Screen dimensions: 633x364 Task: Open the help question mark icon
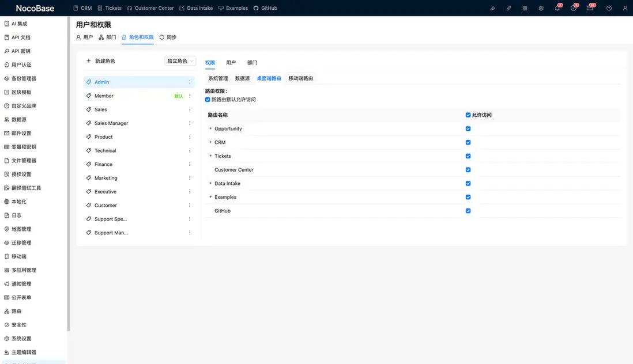609,8
